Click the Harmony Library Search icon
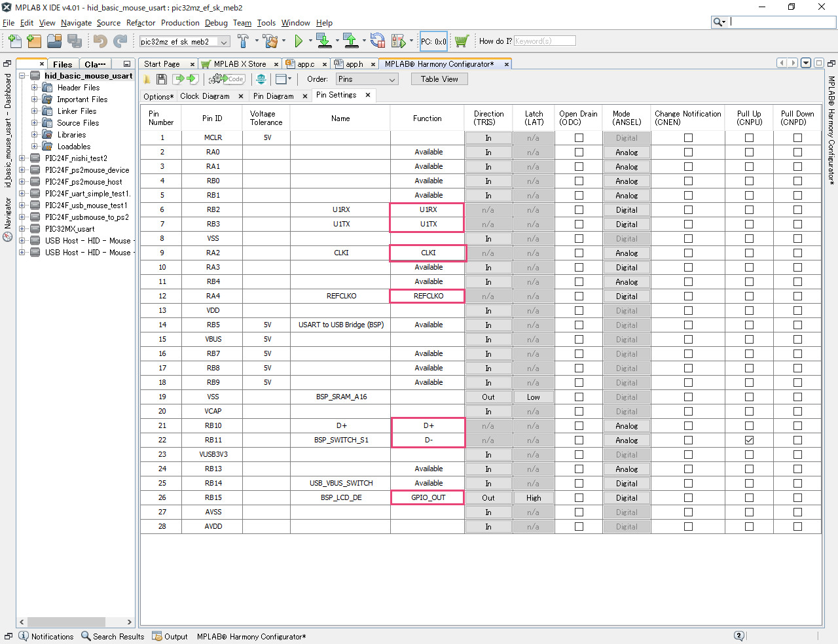The height and width of the screenshot is (644, 838). point(261,79)
